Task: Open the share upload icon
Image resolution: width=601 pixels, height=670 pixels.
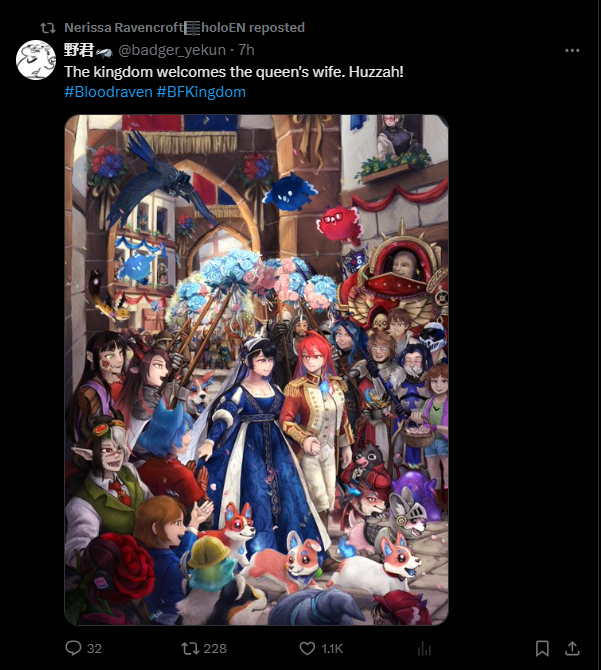Action: [x=572, y=648]
